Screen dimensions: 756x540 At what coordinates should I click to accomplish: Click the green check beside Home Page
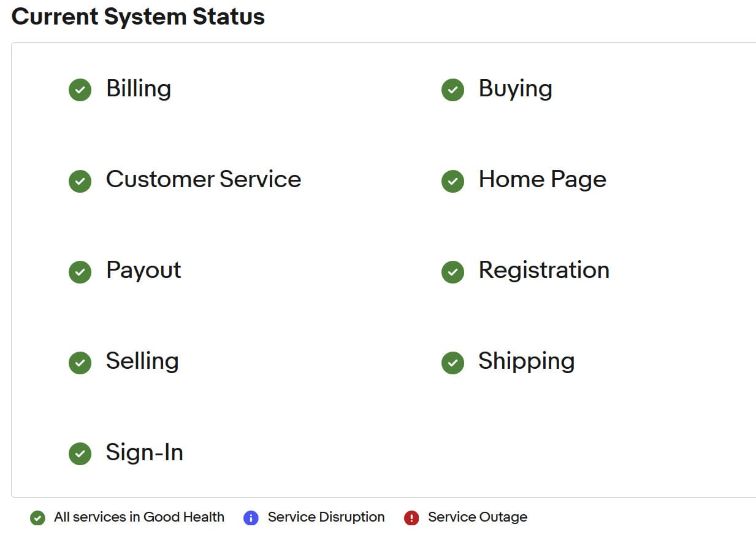452,181
